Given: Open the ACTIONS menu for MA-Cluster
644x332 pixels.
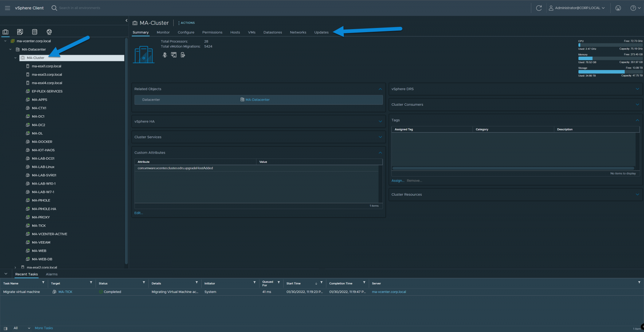Looking at the screenshot, I should tap(187, 23).
